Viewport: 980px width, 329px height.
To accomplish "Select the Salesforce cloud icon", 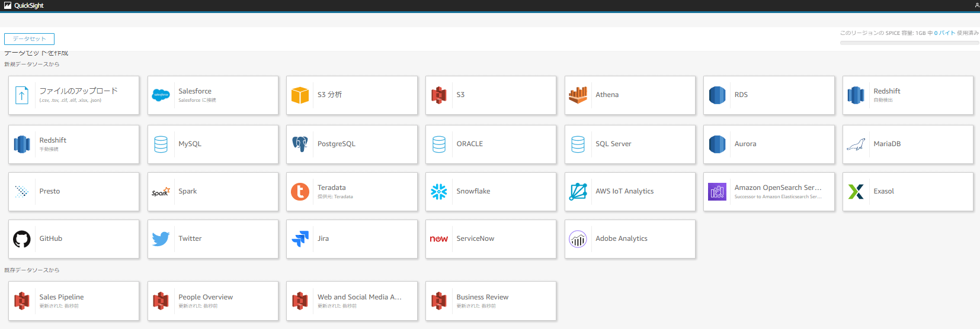I will point(161,95).
